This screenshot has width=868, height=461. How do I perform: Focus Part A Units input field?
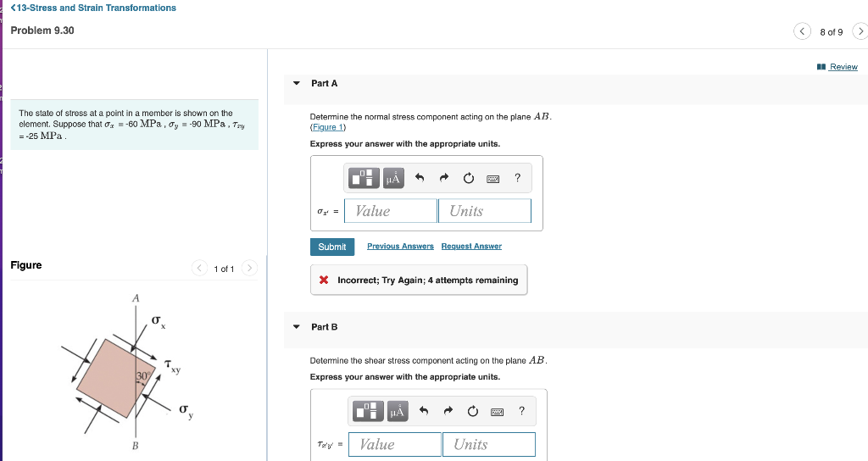(485, 211)
